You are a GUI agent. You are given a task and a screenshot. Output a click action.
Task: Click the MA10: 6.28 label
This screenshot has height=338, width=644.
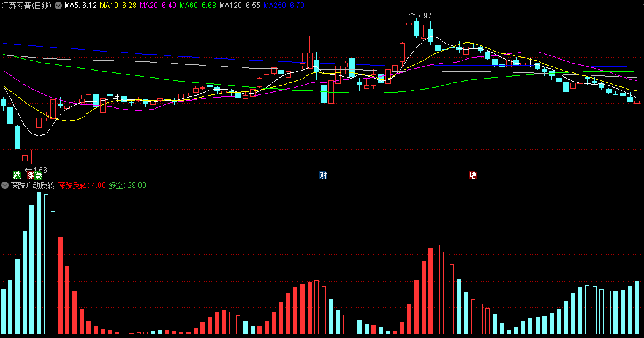pyautogui.click(x=118, y=6)
